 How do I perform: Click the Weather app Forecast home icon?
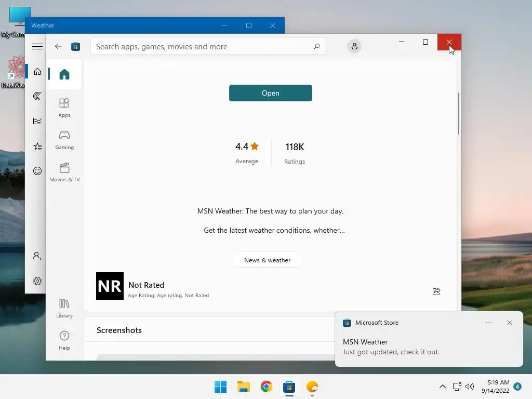point(37,71)
